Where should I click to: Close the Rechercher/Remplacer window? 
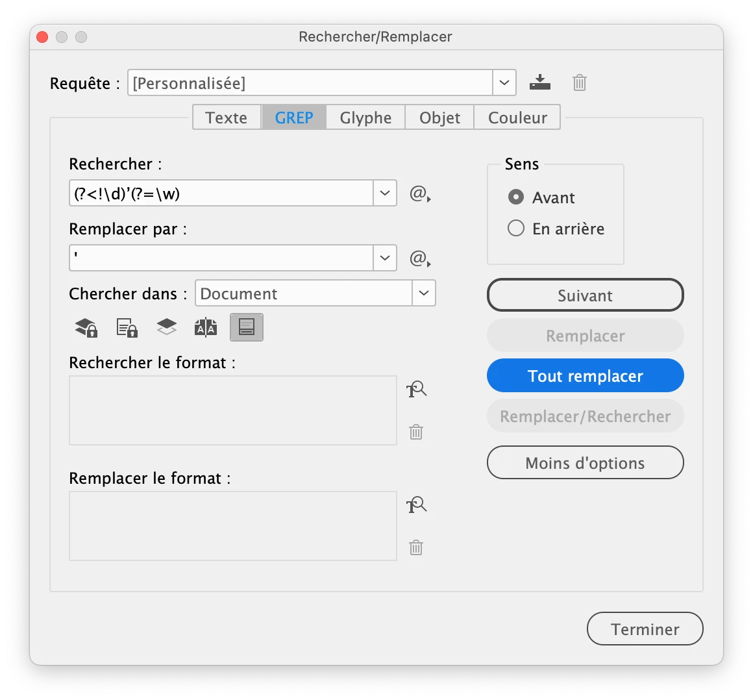tap(42, 37)
